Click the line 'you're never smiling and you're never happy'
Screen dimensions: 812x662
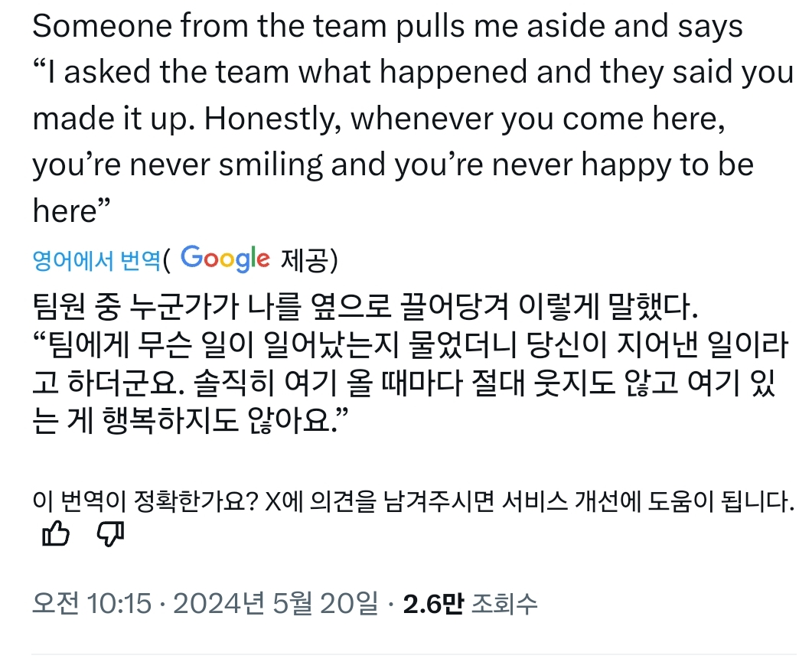tap(393, 165)
